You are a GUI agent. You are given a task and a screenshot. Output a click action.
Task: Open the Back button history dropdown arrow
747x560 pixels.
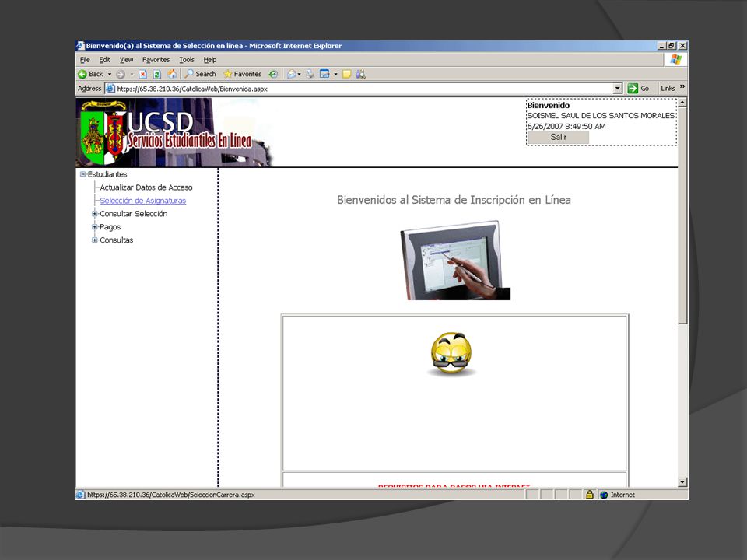[110, 75]
